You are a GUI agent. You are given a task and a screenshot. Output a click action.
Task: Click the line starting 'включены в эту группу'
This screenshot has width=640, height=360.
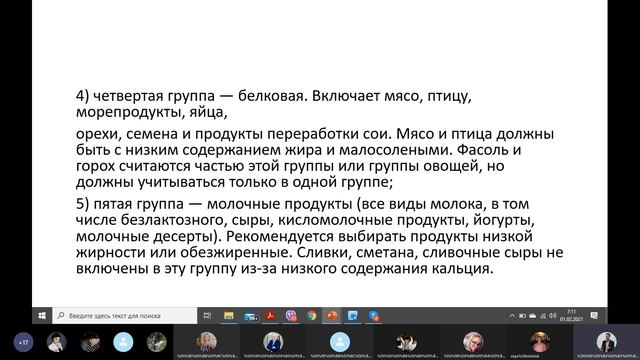pyautogui.click(x=284, y=269)
